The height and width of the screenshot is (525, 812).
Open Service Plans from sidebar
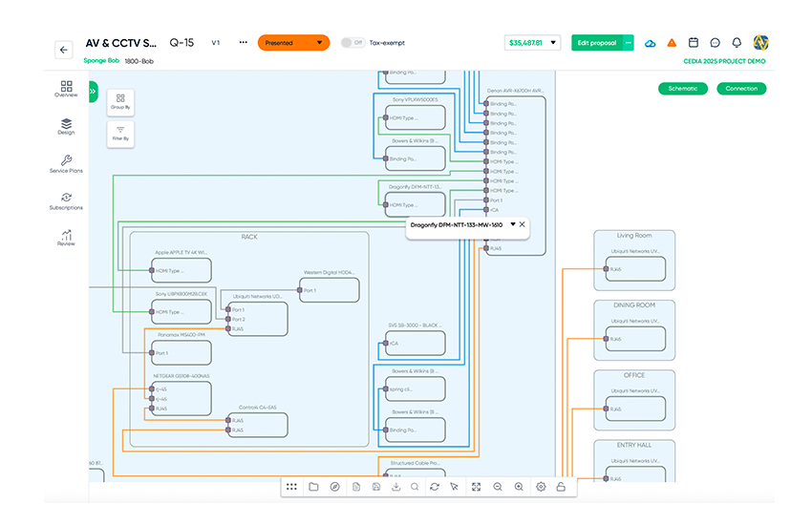[x=66, y=164]
